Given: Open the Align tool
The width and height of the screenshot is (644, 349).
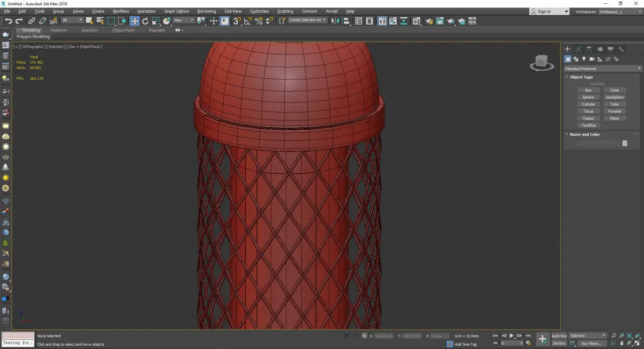Looking at the screenshot, I should point(346,21).
